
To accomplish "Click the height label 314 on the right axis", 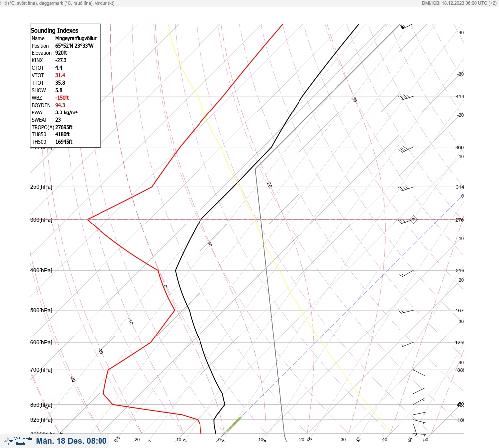I will tap(460, 187).
